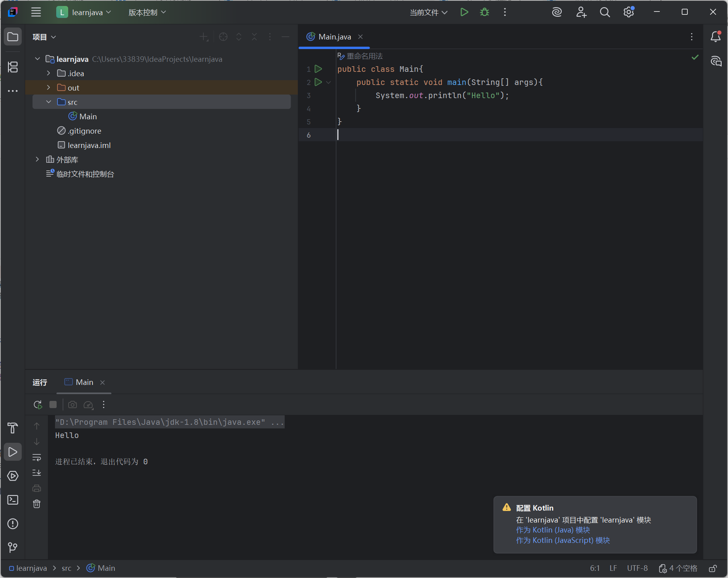Toggle read-only lock in status bar

click(713, 568)
